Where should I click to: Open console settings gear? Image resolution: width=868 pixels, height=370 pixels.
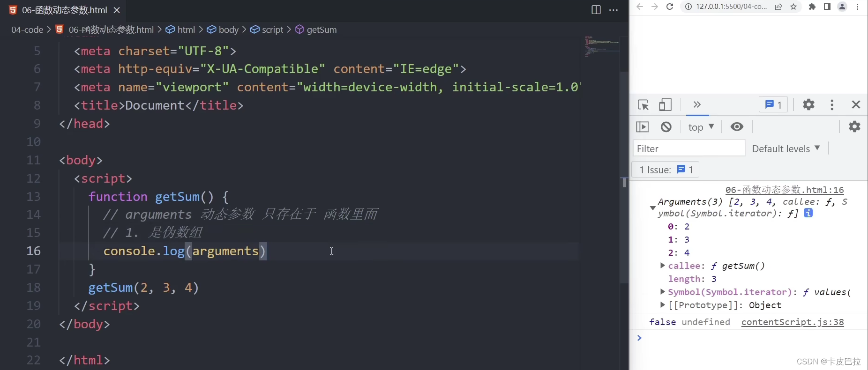point(854,126)
